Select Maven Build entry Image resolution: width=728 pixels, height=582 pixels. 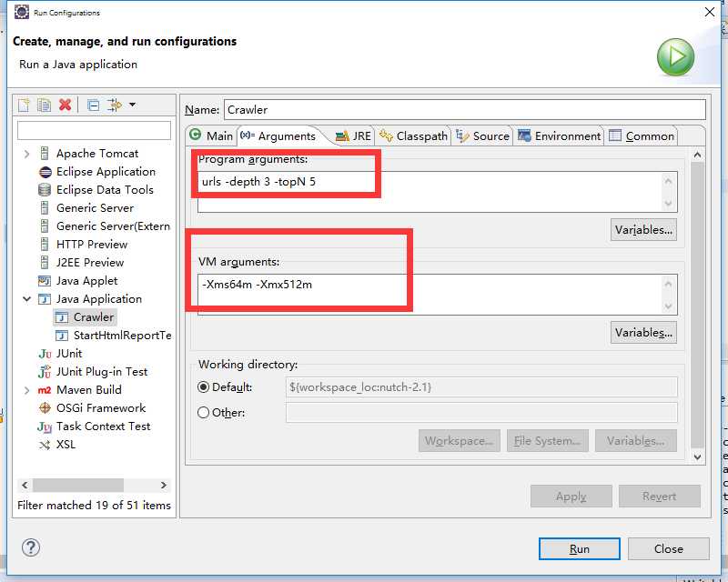88,390
